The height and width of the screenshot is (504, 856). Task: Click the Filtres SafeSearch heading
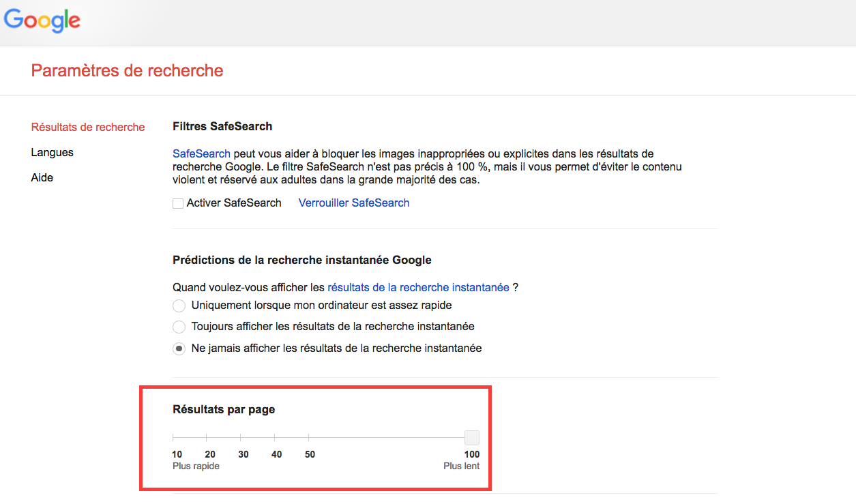(222, 126)
